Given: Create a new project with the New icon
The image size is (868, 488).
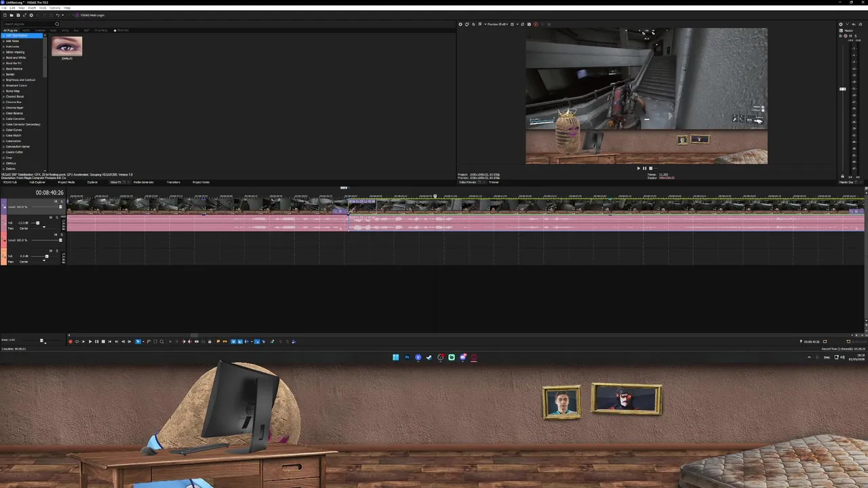Looking at the screenshot, I should [x=5, y=15].
